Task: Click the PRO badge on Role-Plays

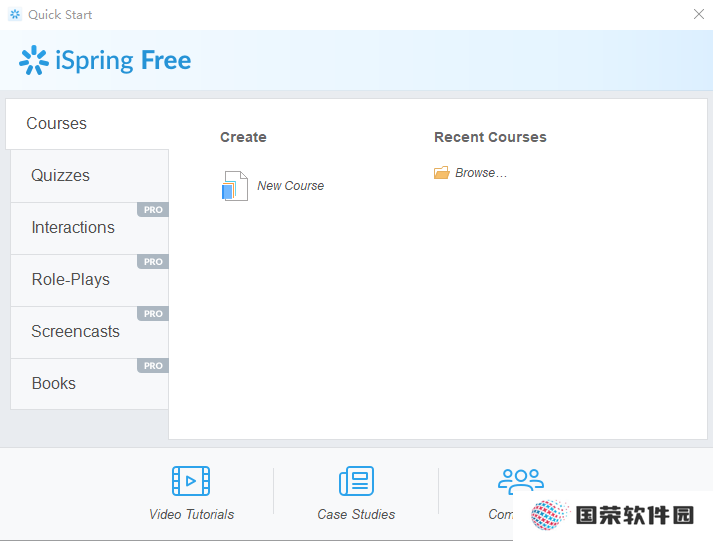Action: 153,262
